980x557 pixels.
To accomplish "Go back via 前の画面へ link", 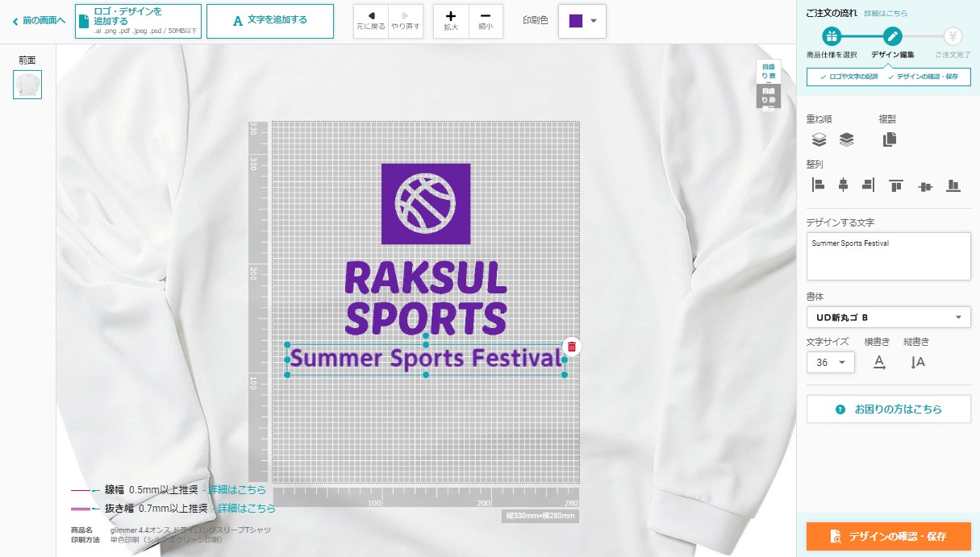I will (39, 21).
